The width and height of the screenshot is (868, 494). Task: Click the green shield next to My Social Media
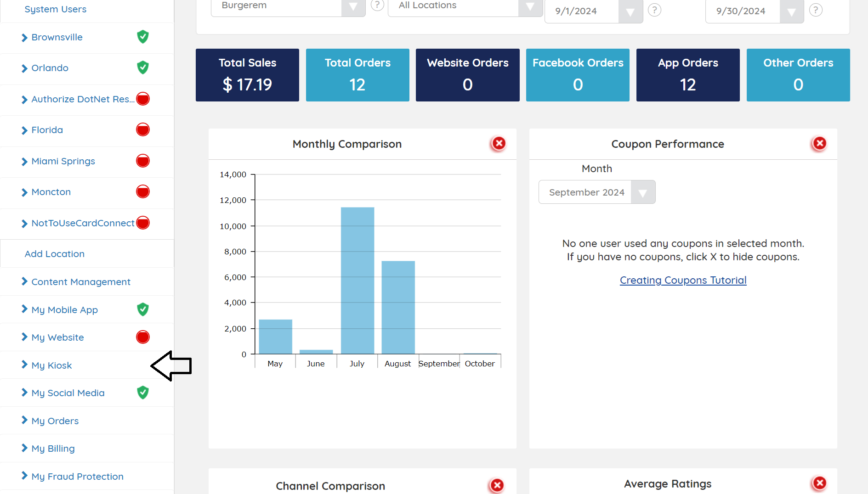[x=143, y=393]
